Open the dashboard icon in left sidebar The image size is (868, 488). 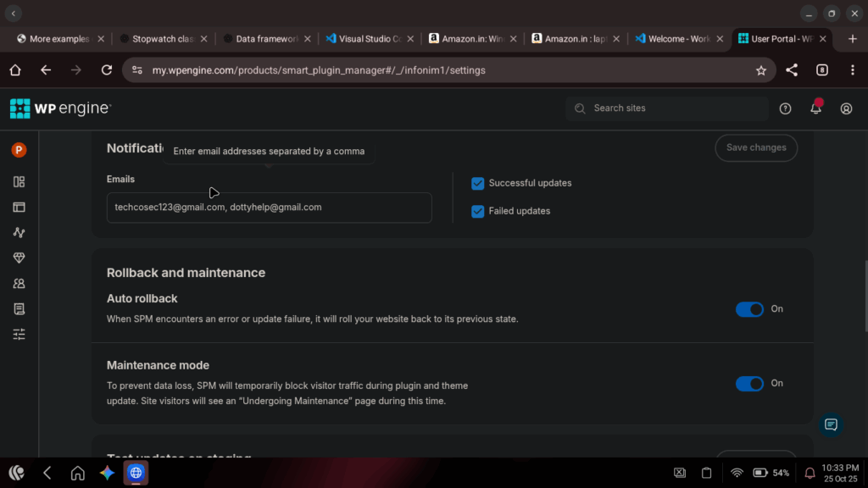click(x=19, y=181)
